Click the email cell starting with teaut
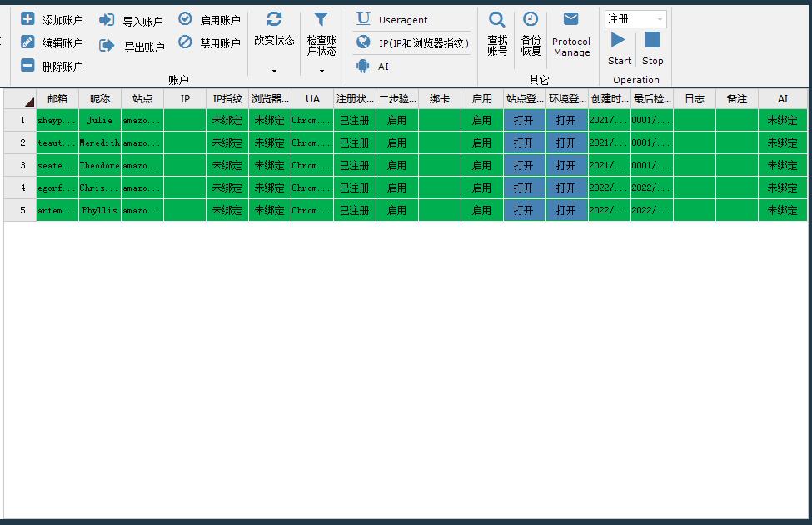 tap(57, 142)
